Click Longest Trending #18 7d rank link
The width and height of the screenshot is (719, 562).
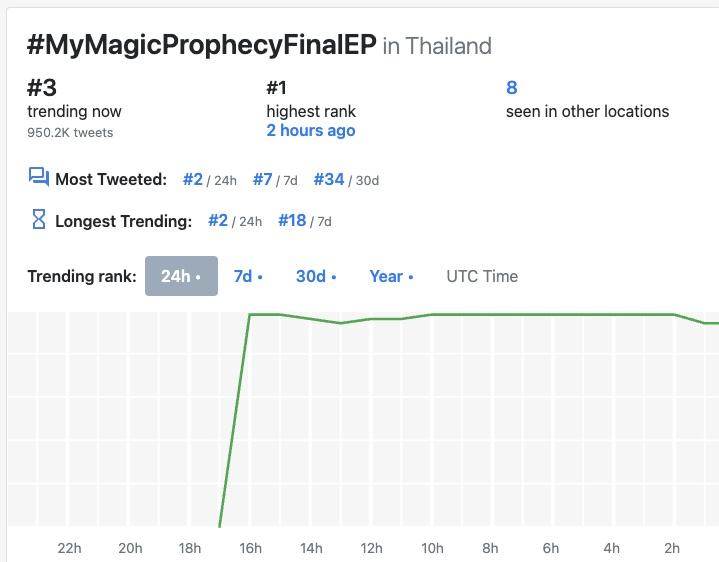[x=292, y=220]
